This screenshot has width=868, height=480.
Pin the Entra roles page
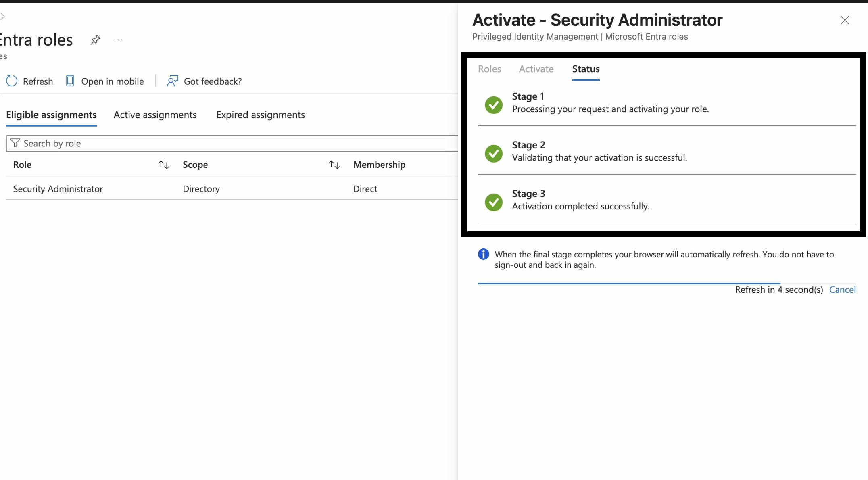(95, 40)
